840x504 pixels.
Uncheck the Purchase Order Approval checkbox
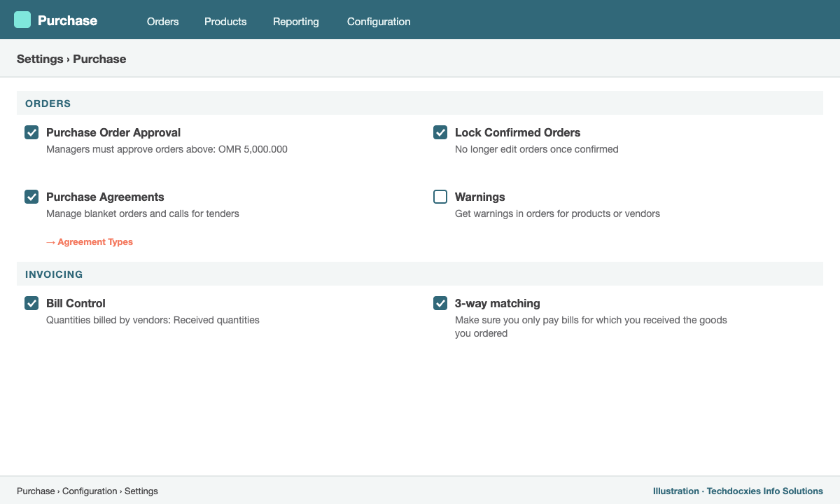[x=31, y=132]
